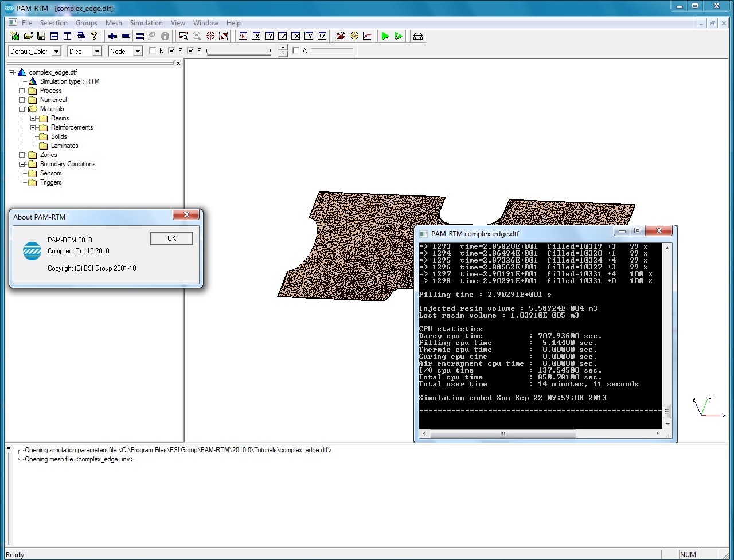Open the File menu
The width and height of the screenshot is (734, 560).
point(27,23)
